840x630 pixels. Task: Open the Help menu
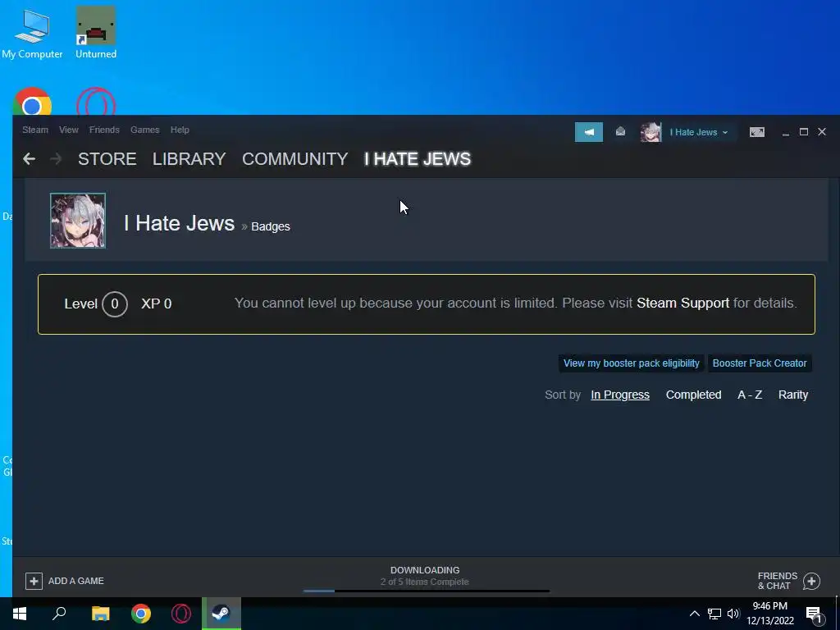[180, 130]
